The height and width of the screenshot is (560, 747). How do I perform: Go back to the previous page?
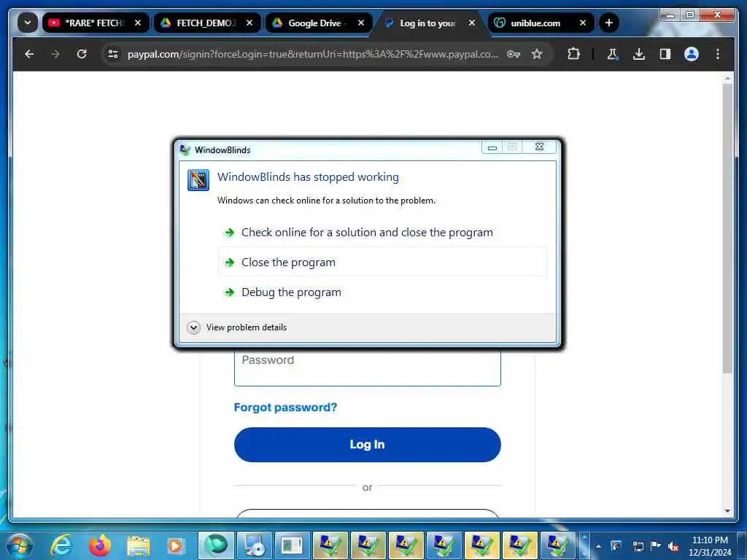tap(29, 54)
